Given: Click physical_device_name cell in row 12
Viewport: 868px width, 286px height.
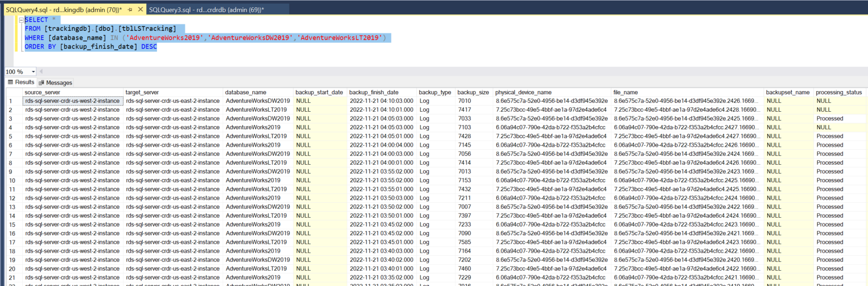Looking at the screenshot, I should (x=552, y=198).
